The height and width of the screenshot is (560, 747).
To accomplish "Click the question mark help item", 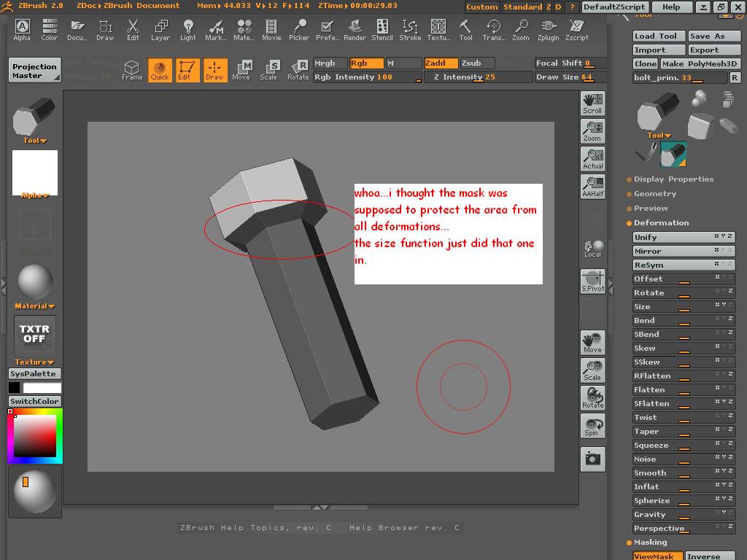I will [x=572, y=7].
